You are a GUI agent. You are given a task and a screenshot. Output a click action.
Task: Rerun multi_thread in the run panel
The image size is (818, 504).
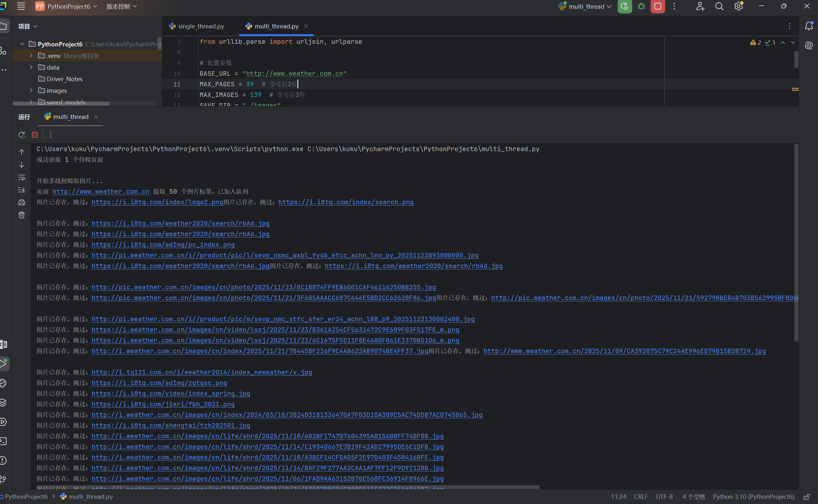click(x=22, y=135)
